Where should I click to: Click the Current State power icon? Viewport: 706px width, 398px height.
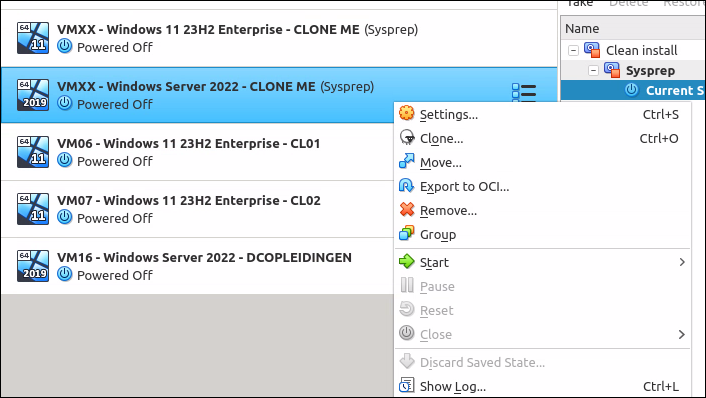tap(632, 90)
